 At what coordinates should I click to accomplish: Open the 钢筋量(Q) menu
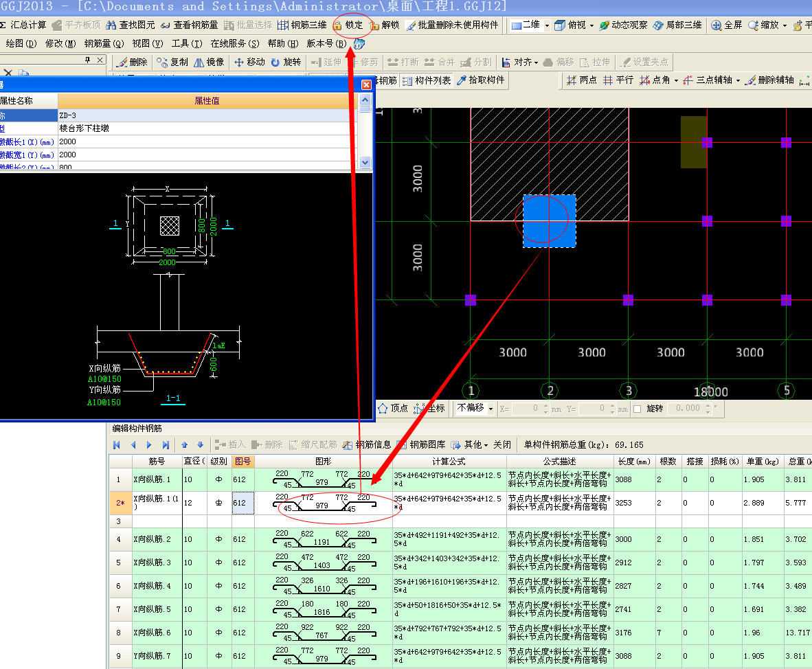104,43
